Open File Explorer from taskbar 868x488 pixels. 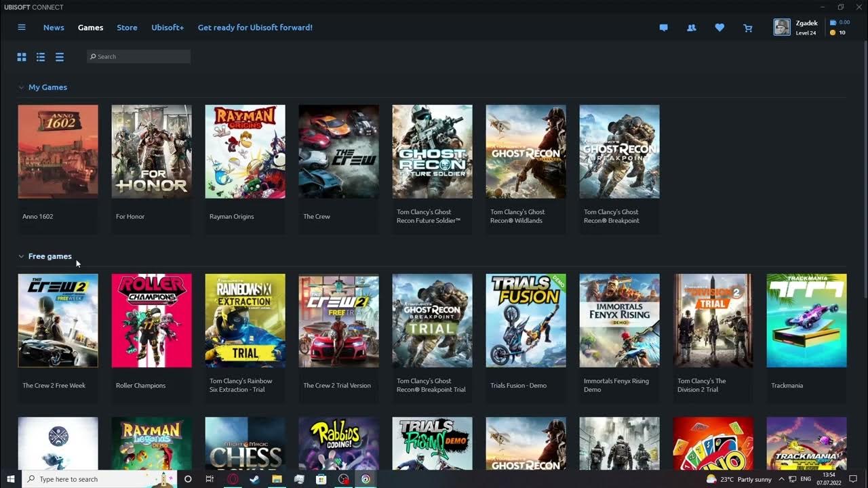click(277, 479)
